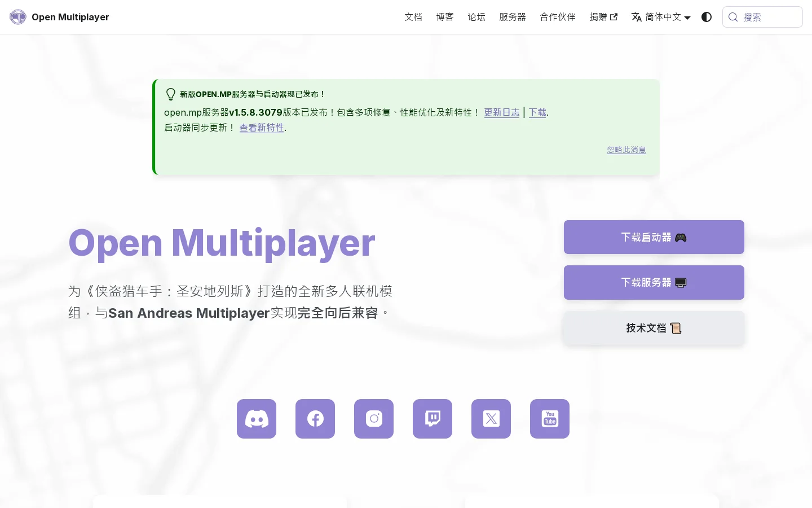The height and width of the screenshot is (508, 812).
Task: Open the 查看新特性 link
Action: pyautogui.click(x=262, y=128)
